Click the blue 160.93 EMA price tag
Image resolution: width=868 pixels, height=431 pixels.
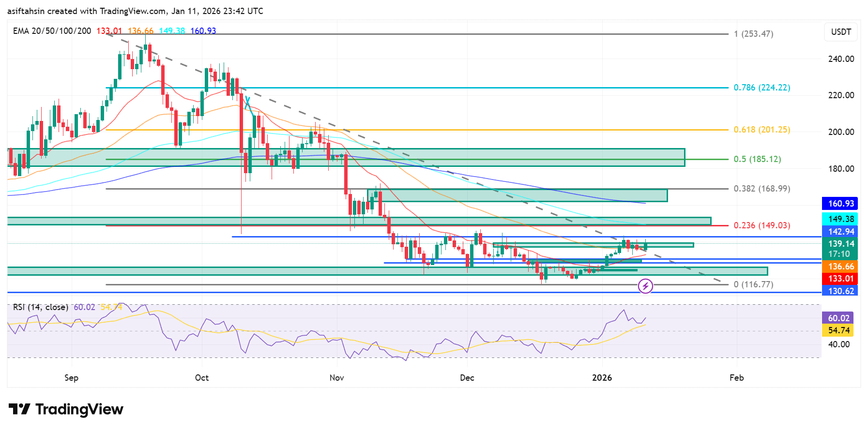[x=841, y=204]
